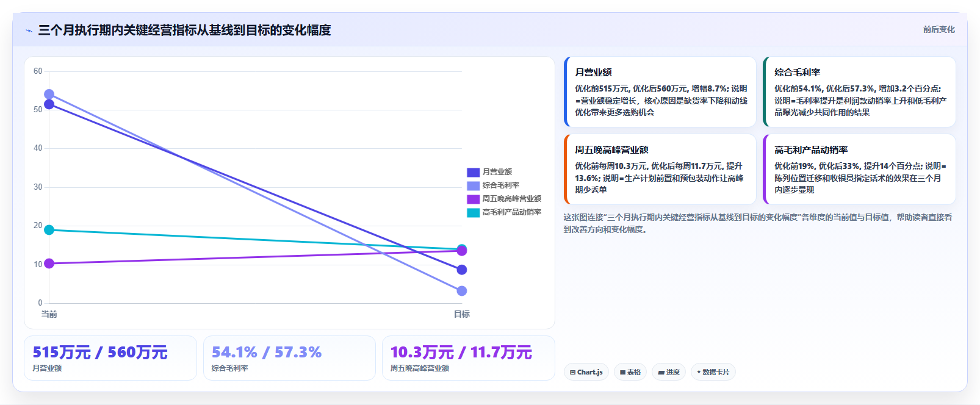The height and width of the screenshot is (405, 980).
Task: Open the 周五晚高峰营业额 info card
Action: coord(660,170)
